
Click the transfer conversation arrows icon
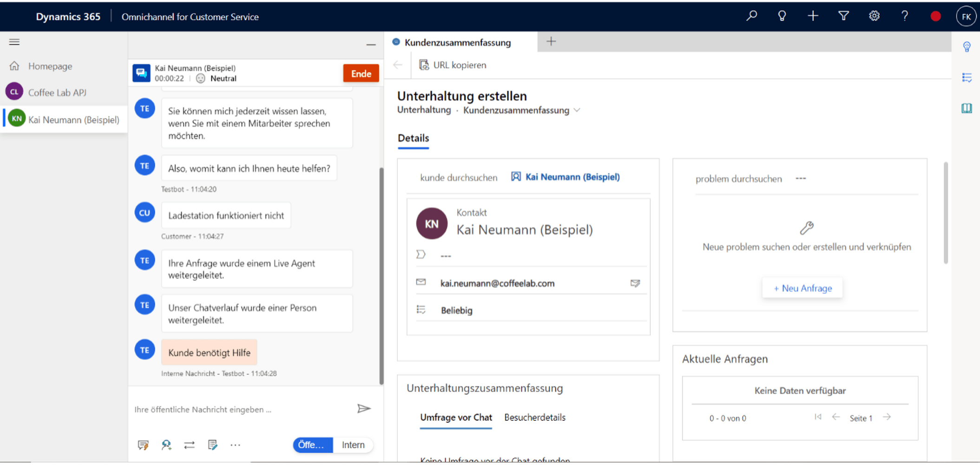[x=189, y=445]
